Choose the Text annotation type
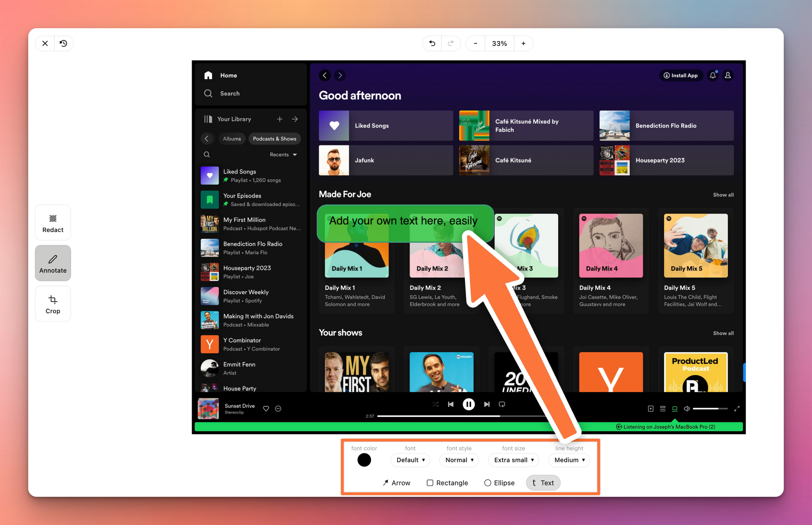This screenshot has height=525, width=812. tap(543, 483)
